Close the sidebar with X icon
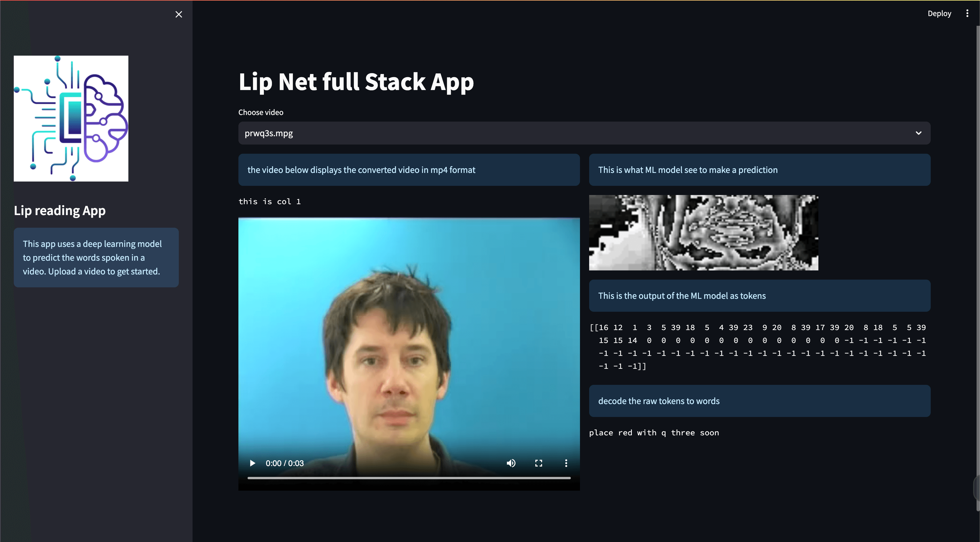980x542 pixels. pyautogui.click(x=179, y=14)
